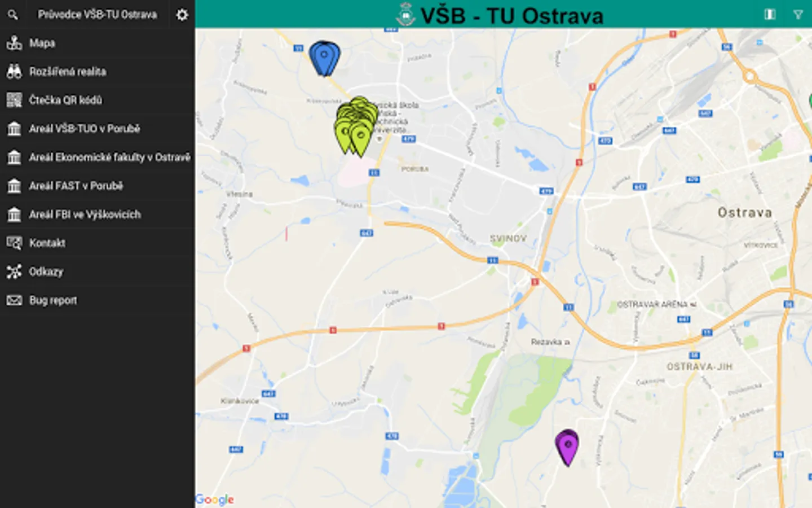Toggle the side panel layout icon
The image size is (812, 508).
(x=770, y=15)
